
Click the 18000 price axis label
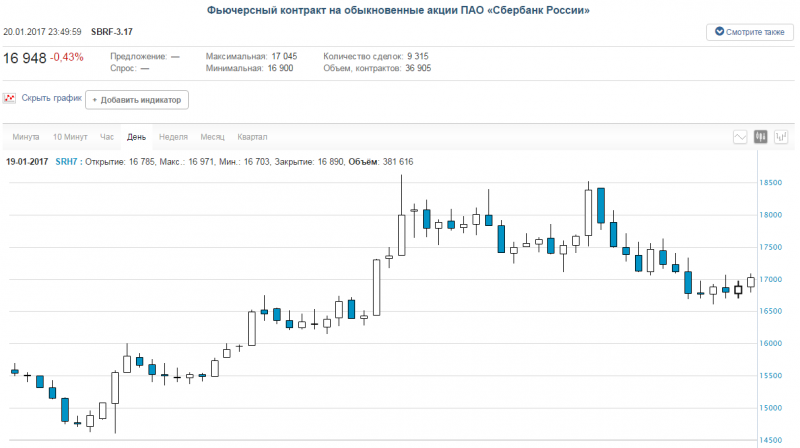tap(770, 215)
